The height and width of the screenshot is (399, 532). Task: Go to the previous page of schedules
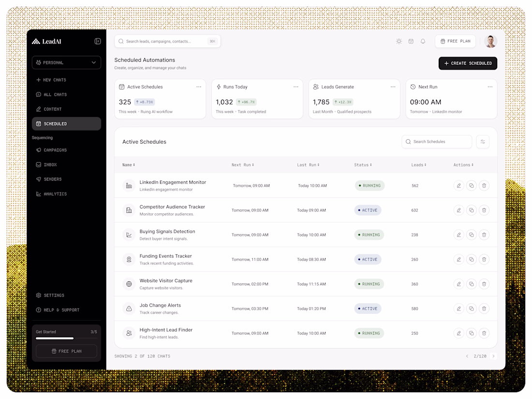pos(467,356)
